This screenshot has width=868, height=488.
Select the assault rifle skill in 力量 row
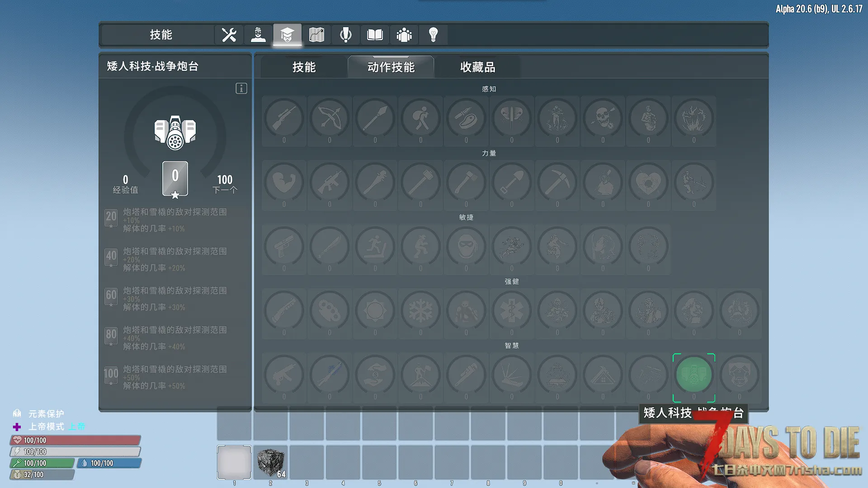coord(330,184)
